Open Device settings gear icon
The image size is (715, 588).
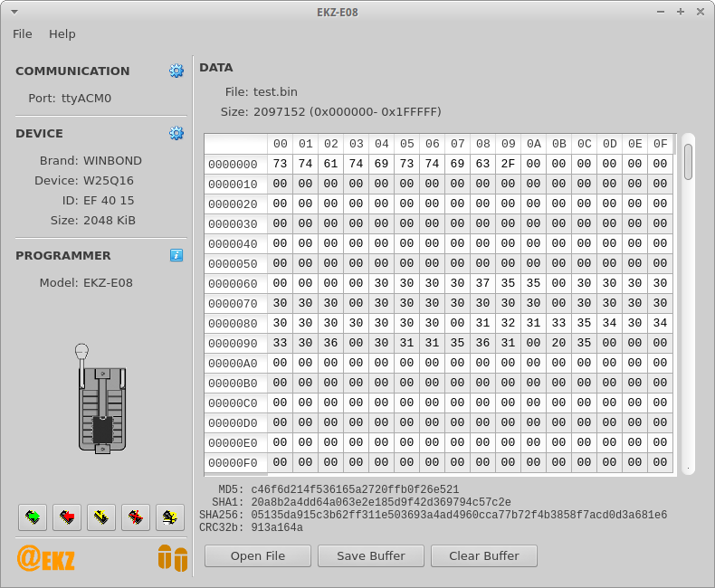click(x=176, y=133)
